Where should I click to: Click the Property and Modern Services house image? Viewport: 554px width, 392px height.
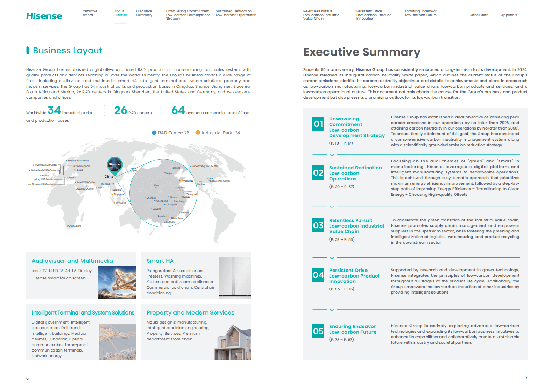click(x=232, y=342)
